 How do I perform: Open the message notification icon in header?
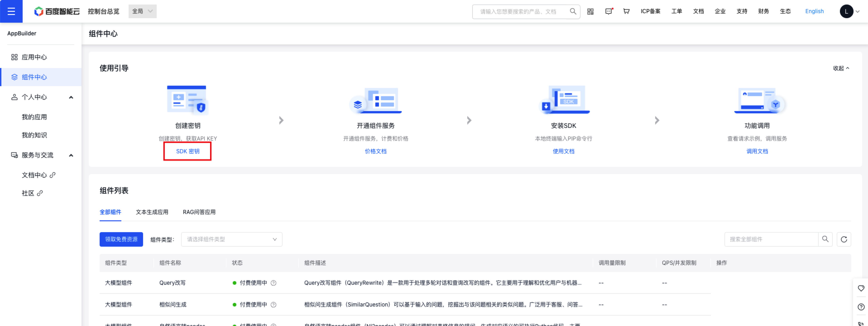click(609, 12)
